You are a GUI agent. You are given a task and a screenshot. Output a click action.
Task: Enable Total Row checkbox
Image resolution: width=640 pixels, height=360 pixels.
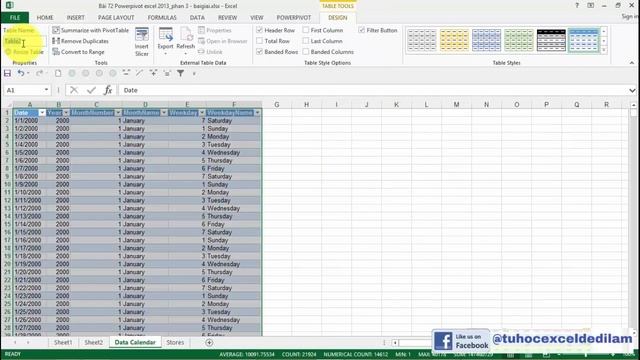[x=260, y=41]
